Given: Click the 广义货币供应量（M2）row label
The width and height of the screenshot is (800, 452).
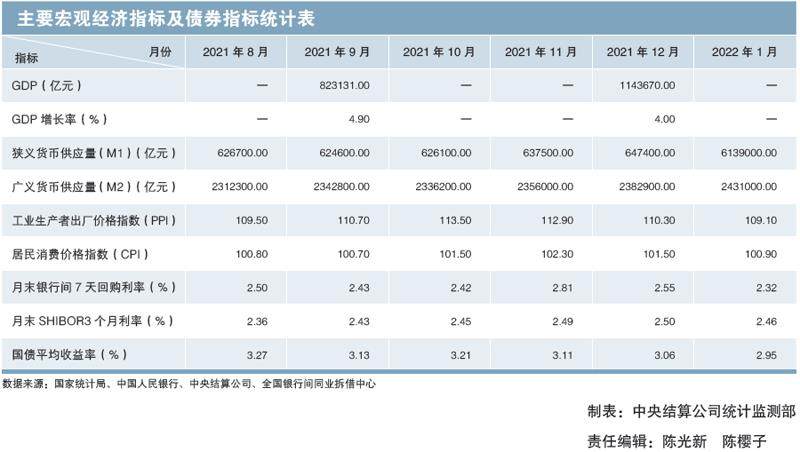Looking at the screenshot, I should click(93, 187).
